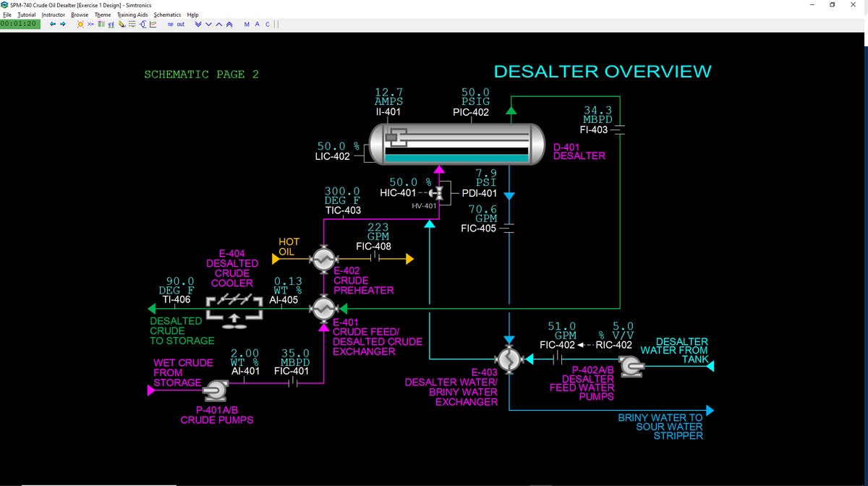Open PIC-402 pressure controller tag

[471, 112]
